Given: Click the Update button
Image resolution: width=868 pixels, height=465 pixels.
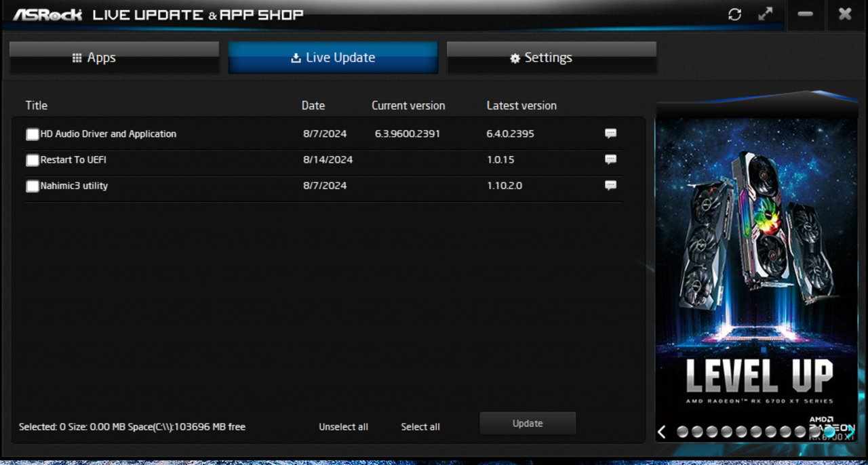Looking at the screenshot, I should coord(528,423).
